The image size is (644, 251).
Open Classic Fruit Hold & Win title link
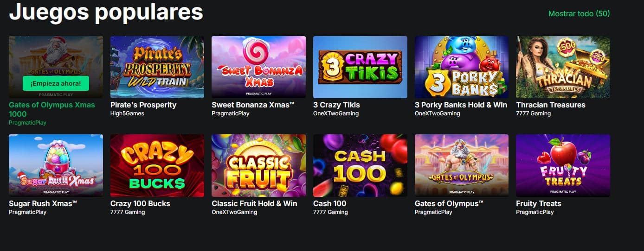(x=254, y=203)
